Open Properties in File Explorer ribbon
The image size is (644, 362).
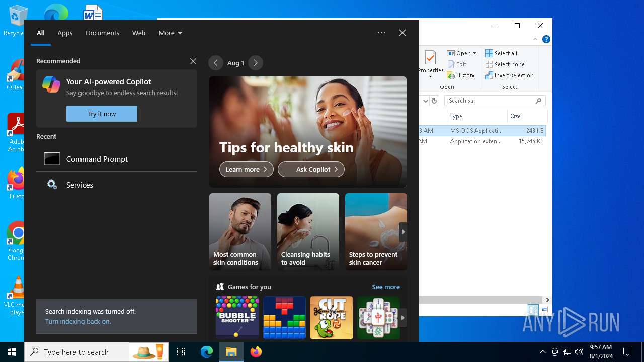[x=431, y=64]
